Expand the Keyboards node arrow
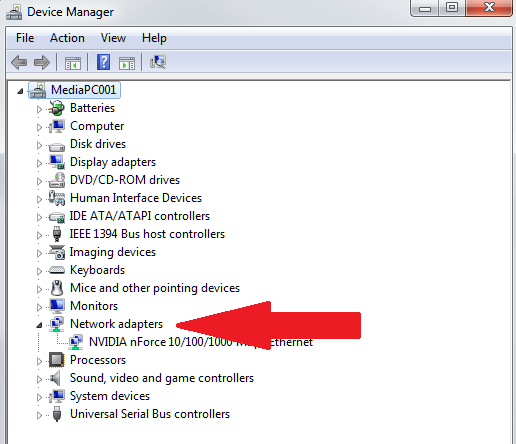This screenshot has height=444, width=516. pos(39,271)
